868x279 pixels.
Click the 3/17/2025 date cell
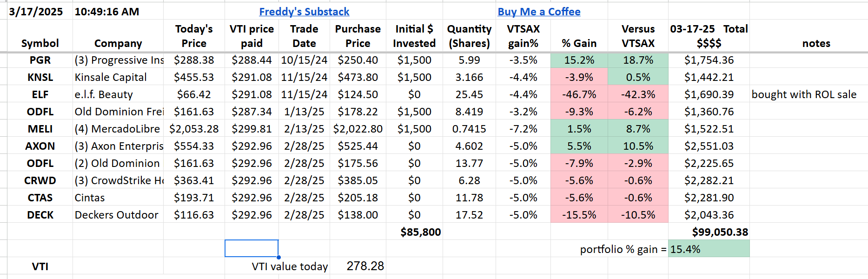coord(36,12)
